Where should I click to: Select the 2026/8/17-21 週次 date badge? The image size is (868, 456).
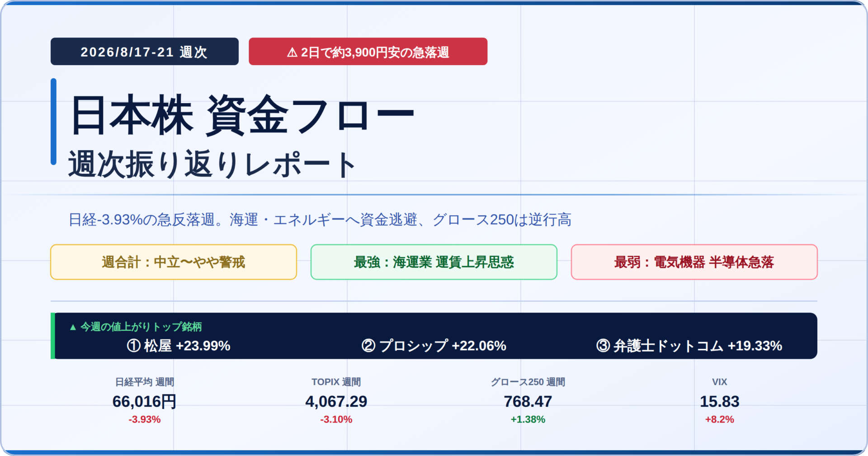145,52
